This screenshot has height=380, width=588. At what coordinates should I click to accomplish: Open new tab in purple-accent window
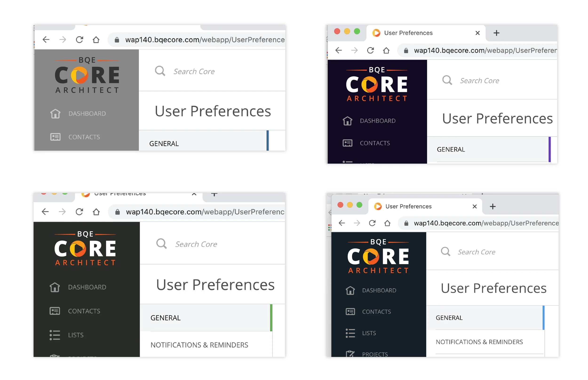[496, 33]
